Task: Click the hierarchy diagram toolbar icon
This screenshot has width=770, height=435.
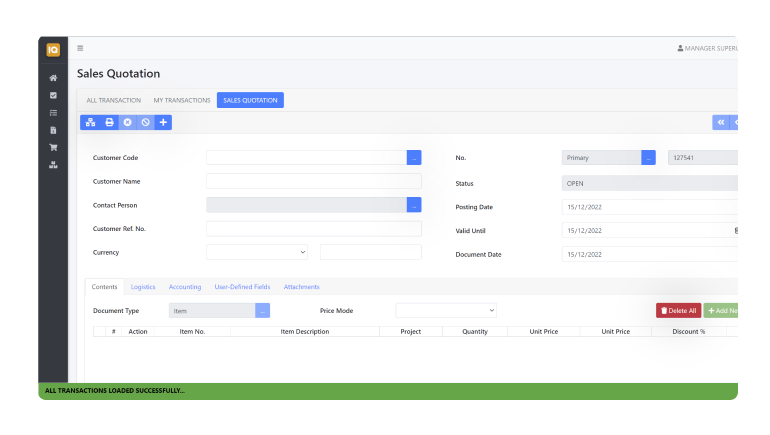Action: click(90, 122)
